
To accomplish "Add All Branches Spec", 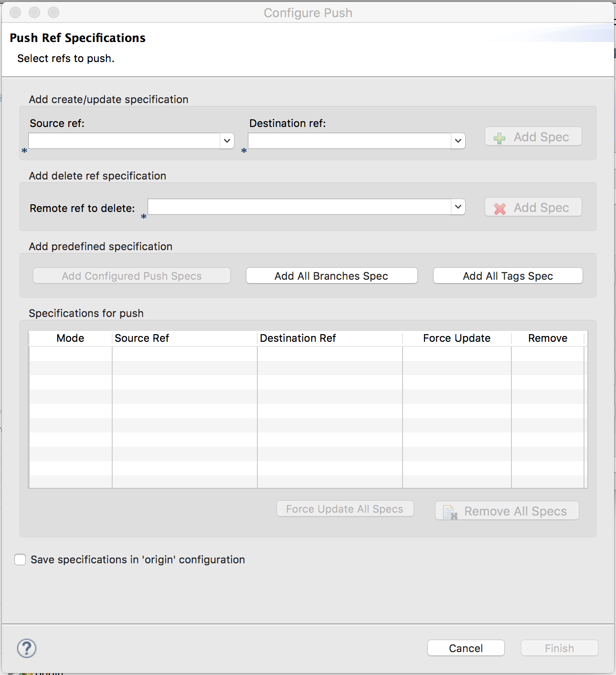I will point(332,276).
